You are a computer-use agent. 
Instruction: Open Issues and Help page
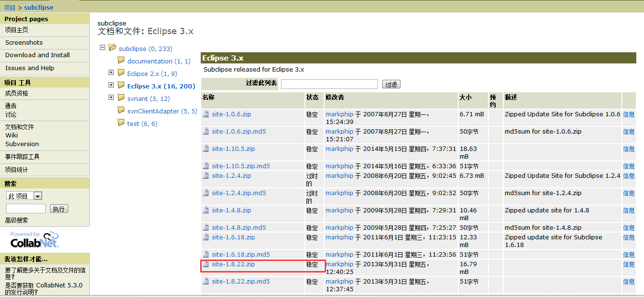[30, 68]
